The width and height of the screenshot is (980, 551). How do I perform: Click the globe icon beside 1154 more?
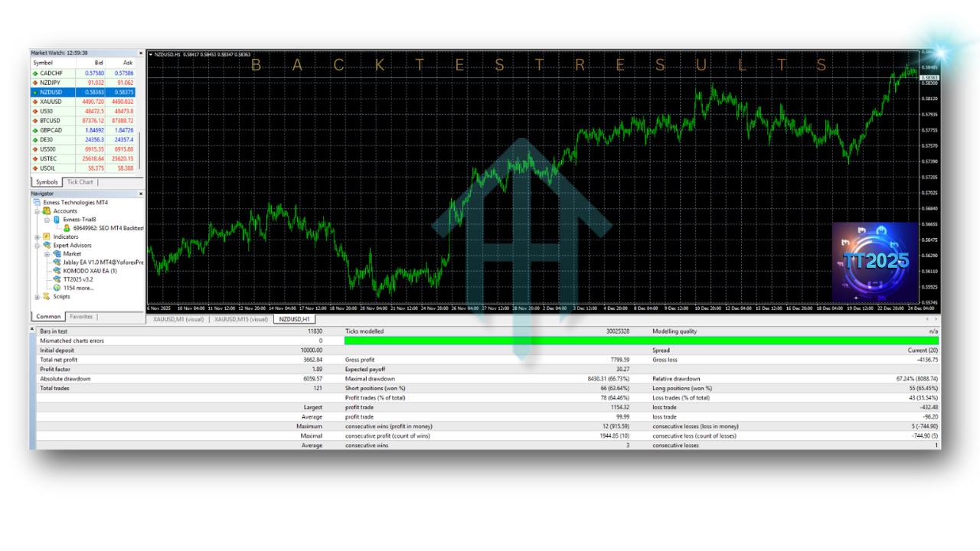(57, 288)
